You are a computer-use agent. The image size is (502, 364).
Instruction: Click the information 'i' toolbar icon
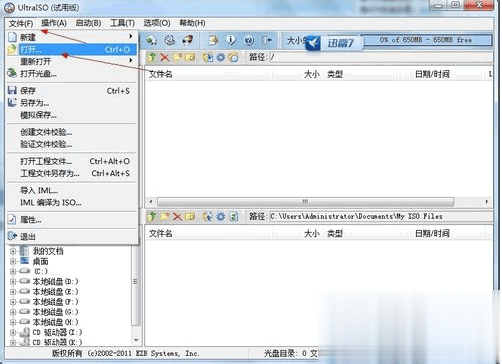231,40
